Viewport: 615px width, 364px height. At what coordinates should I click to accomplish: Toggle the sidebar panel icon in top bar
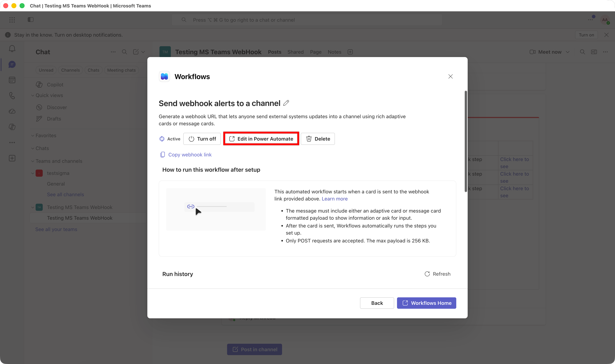[x=30, y=20]
